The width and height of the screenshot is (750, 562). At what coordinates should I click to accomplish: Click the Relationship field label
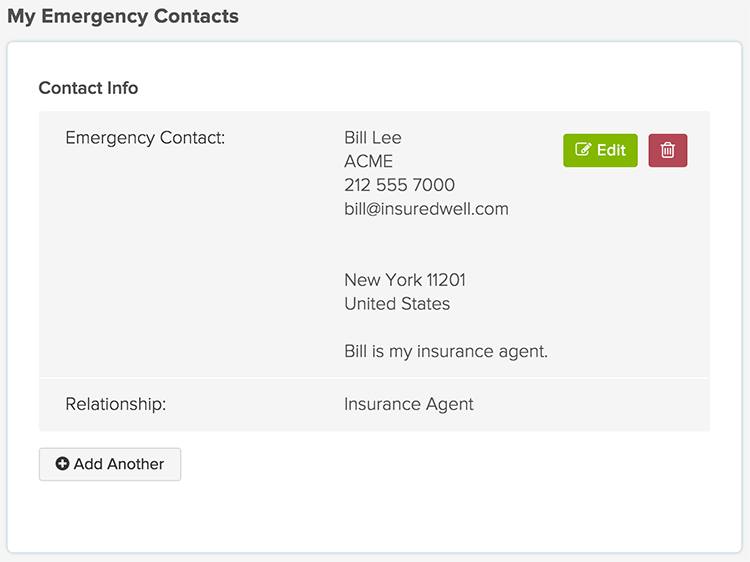click(115, 404)
